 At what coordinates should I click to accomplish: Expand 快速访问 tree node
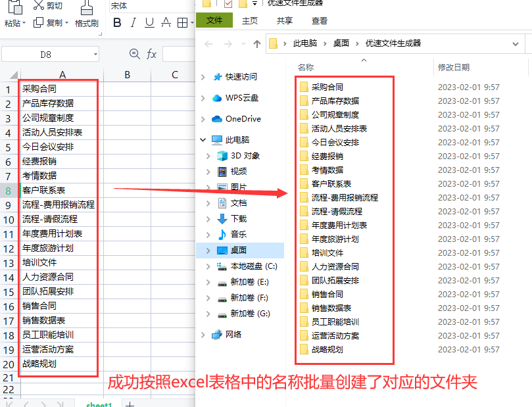click(x=203, y=78)
